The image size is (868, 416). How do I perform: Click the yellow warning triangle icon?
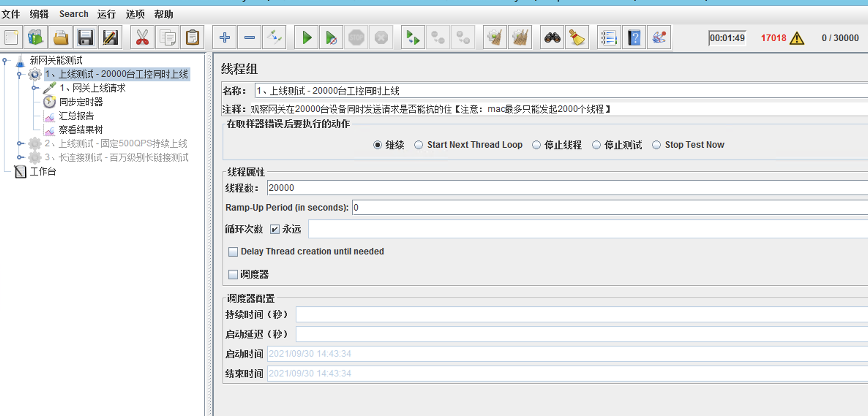(x=797, y=38)
